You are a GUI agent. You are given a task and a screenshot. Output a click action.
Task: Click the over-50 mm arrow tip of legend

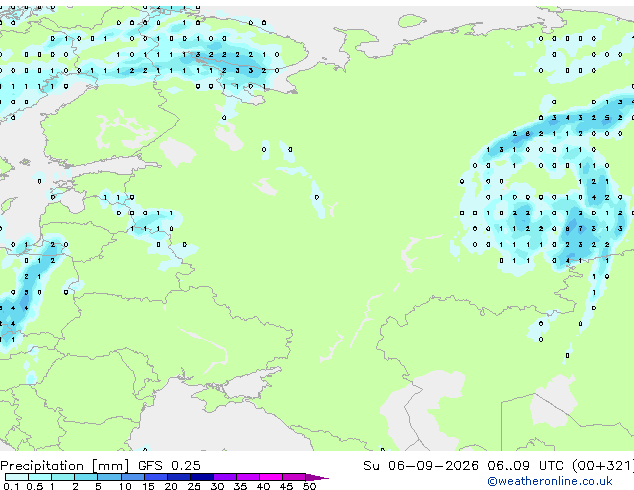[317, 477]
